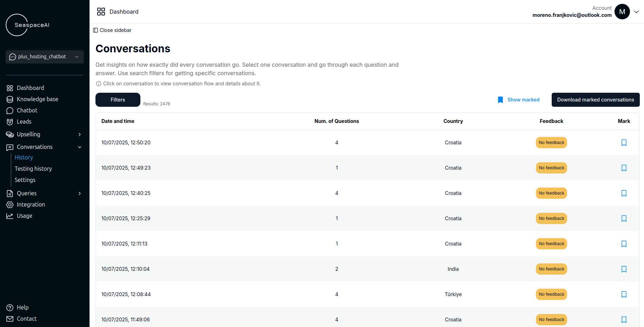Viewport: 644px width, 327px height.
Task: Mark the India conversation at 12:10:04
Action: coord(624,269)
